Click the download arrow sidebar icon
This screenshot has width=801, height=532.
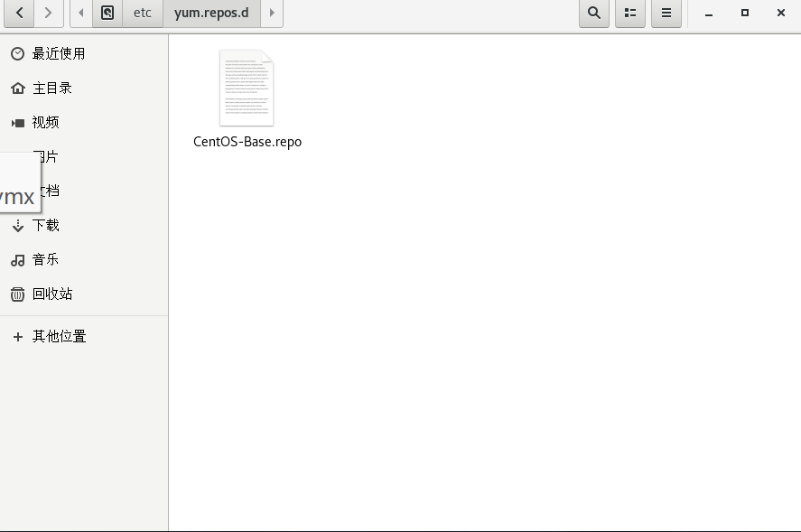click(18, 226)
